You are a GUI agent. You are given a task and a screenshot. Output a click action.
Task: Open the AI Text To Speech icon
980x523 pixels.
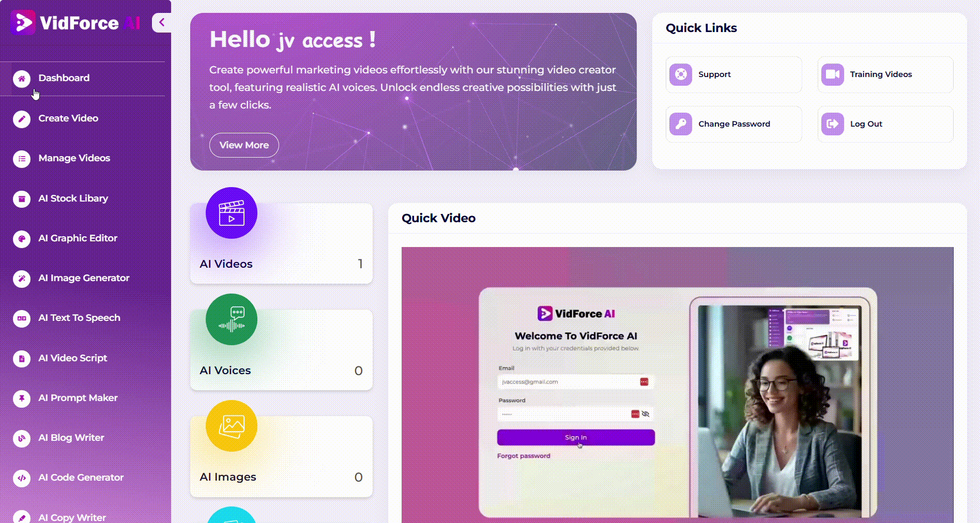tap(22, 318)
